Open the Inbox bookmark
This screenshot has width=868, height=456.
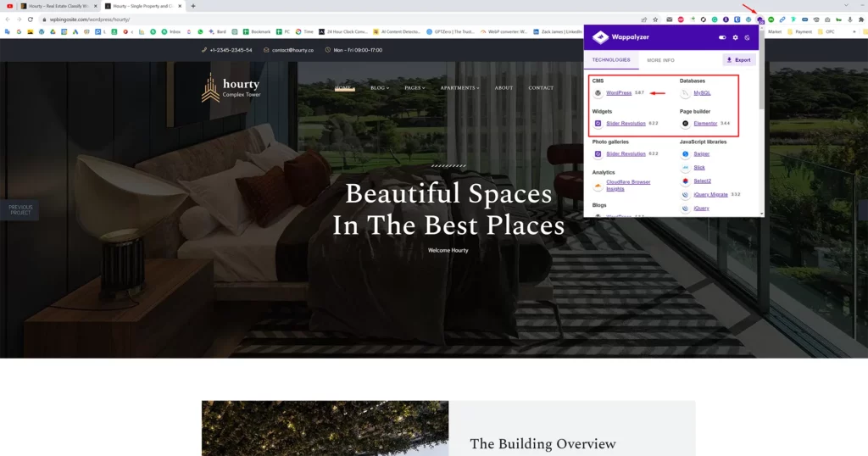tap(171, 31)
